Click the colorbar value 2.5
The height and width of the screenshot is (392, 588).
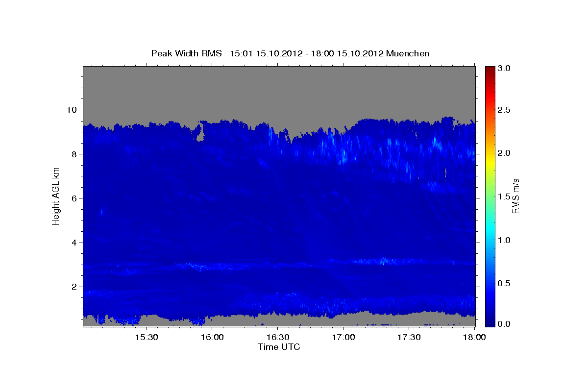click(x=505, y=110)
